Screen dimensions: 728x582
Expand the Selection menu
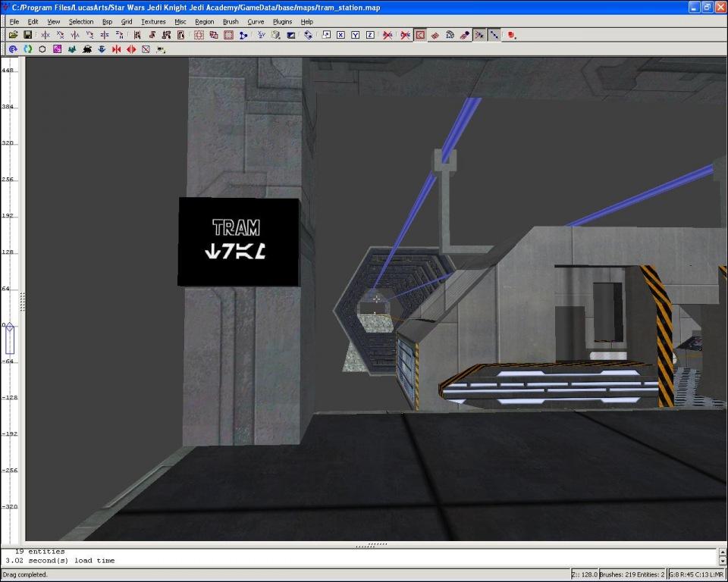click(81, 22)
